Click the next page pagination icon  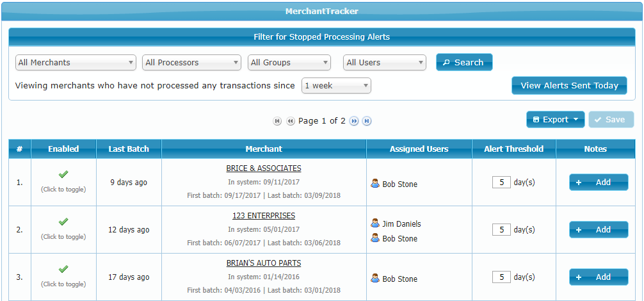pos(354,121)
